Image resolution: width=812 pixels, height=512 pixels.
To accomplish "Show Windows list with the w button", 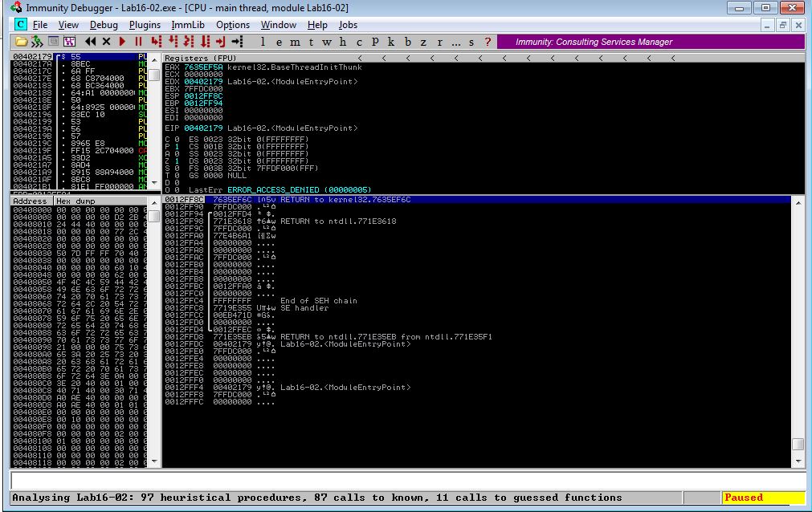I will click(x=327, y=42).
